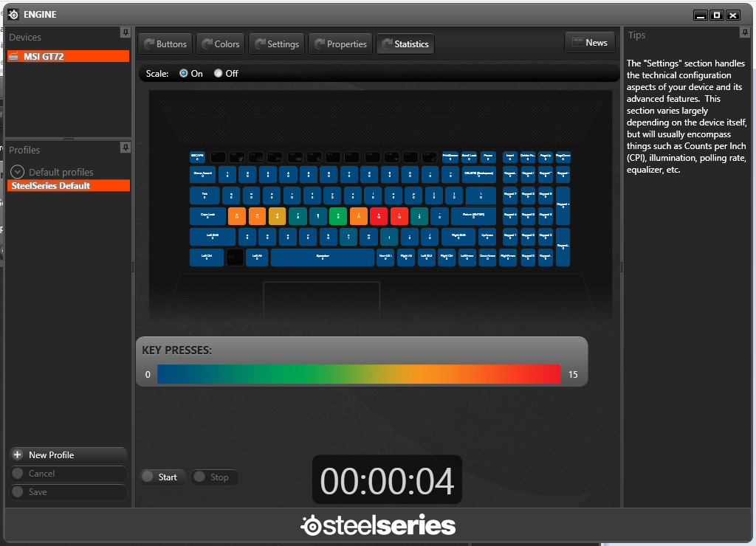
Task: Click the Escape key on the keyboard map
Action: (x=198, y=157)
